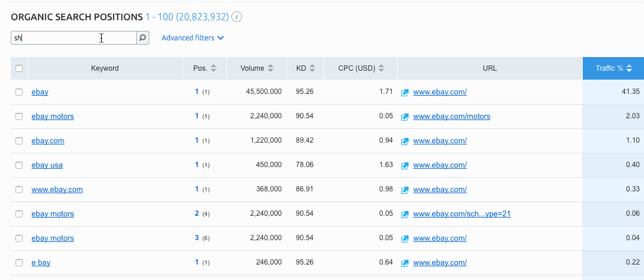
Task: Open external link icon for www.ebay.com/motors
Action: tap(405, 117)
